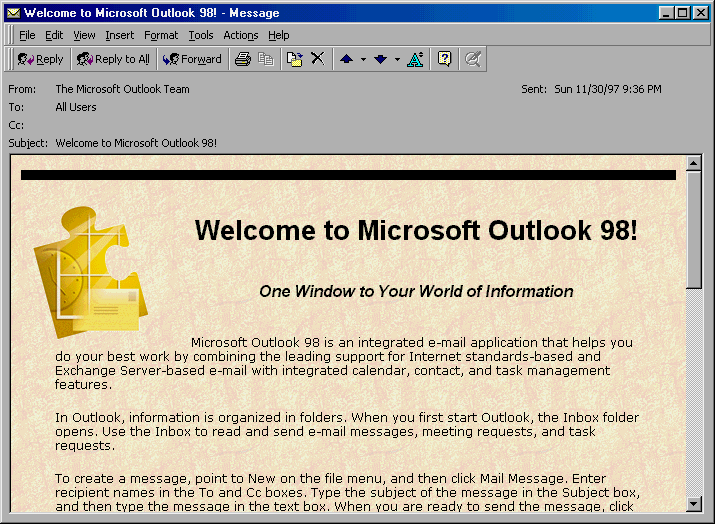Open the Office Assistant help icon
715x524 pixels.
click(445, 59)
